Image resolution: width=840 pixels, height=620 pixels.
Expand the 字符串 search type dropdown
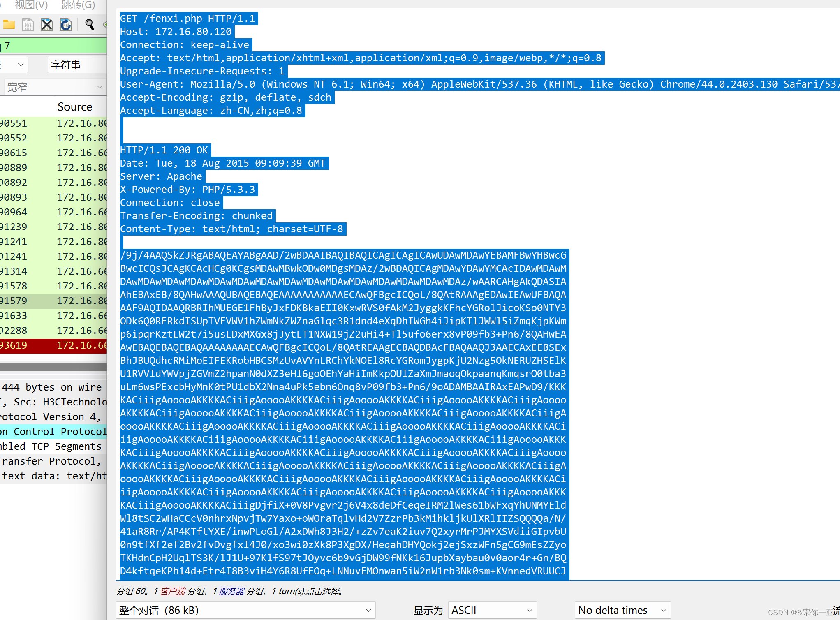[76, 65]
